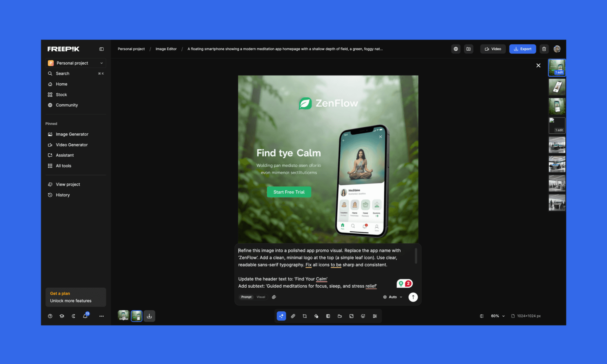Collapse the sidebar panel toggle
The image size is (607, 364).
click(x=101, y=49)
